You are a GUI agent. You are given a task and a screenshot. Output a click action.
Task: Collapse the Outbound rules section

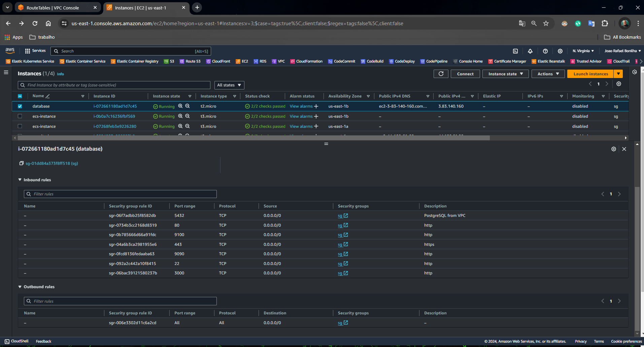click(x=20, y=287)
